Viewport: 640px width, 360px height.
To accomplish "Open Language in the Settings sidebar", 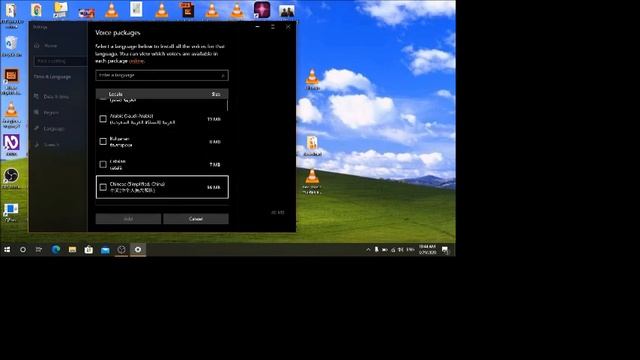I will (53, 129).
